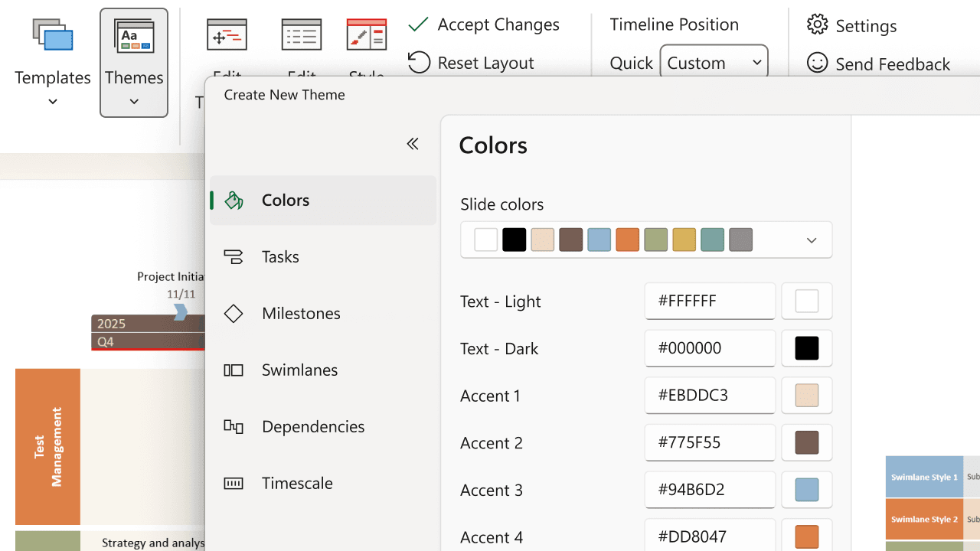The height and width of the screenshot is (551, 980).
Task: Click the Accept Changes label
Action: tap(498, 24)
